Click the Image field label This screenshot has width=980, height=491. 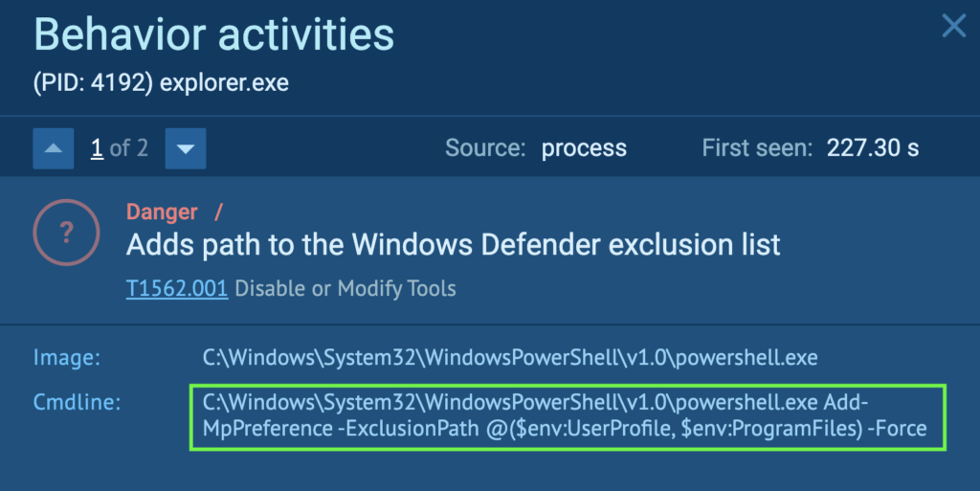[x=67, y=358]
